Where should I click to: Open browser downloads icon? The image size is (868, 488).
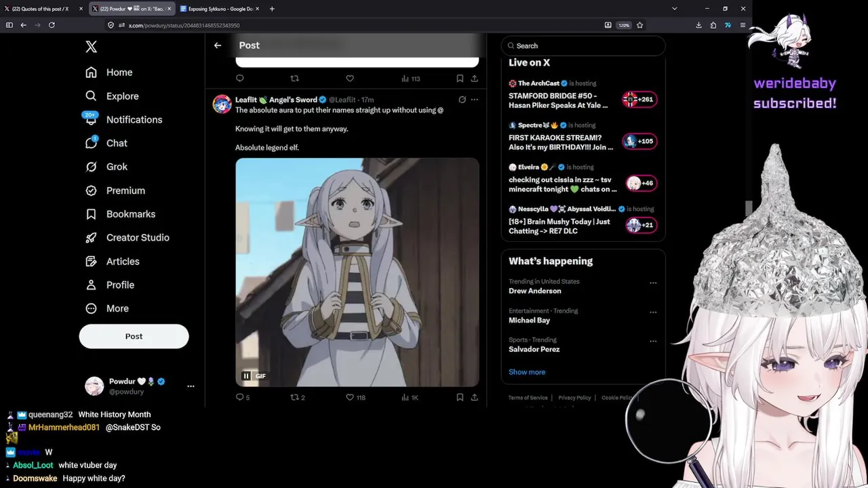point(698,25)
